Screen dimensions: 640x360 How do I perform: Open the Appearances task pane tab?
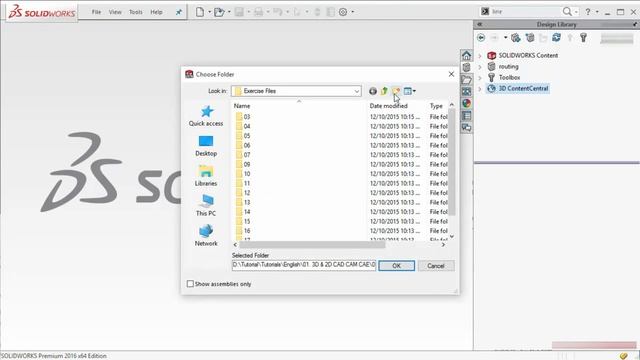pos(467,103)
